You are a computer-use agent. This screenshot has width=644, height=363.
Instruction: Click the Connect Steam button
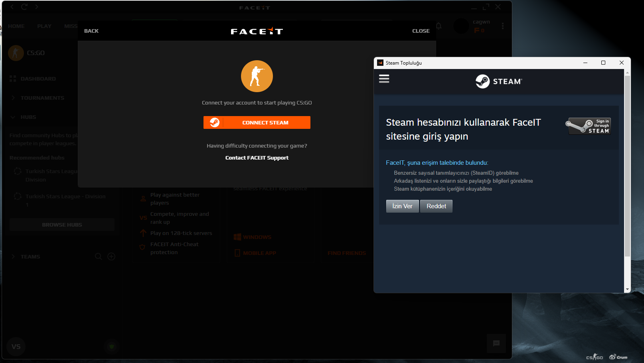coord(257,122)
